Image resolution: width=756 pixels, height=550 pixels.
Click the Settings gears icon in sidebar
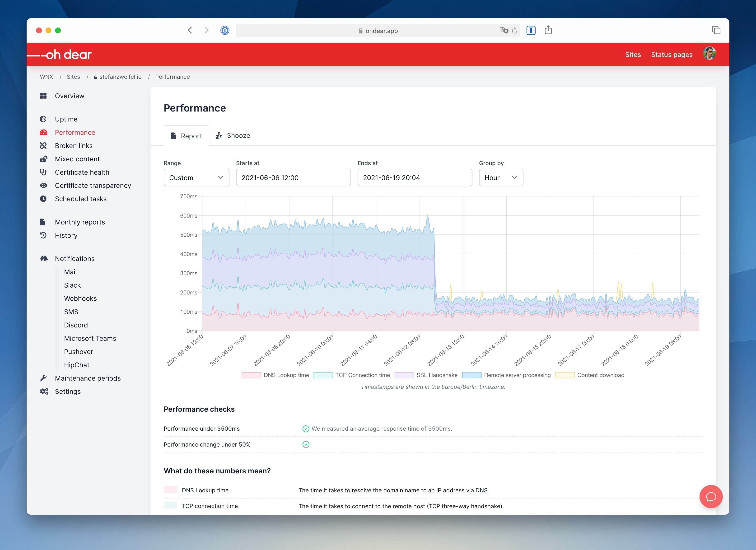point(44,392)
